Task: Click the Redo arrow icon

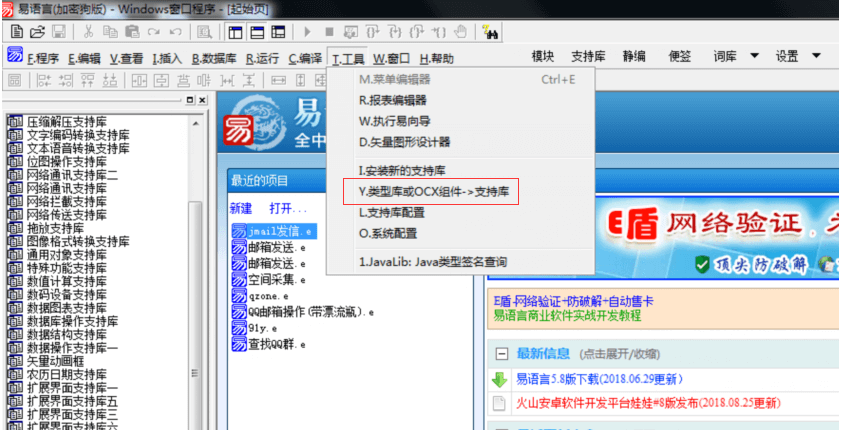Action: click(x=154, y=32)
